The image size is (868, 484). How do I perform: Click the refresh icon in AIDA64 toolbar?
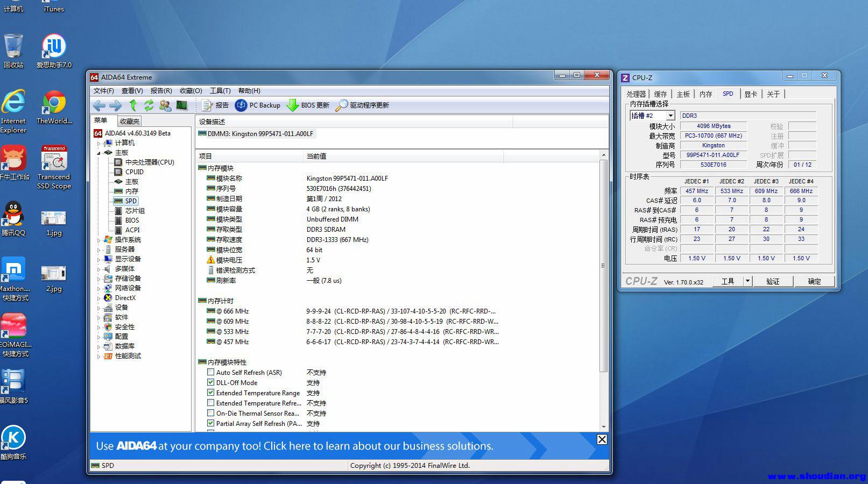coord(149,105)
